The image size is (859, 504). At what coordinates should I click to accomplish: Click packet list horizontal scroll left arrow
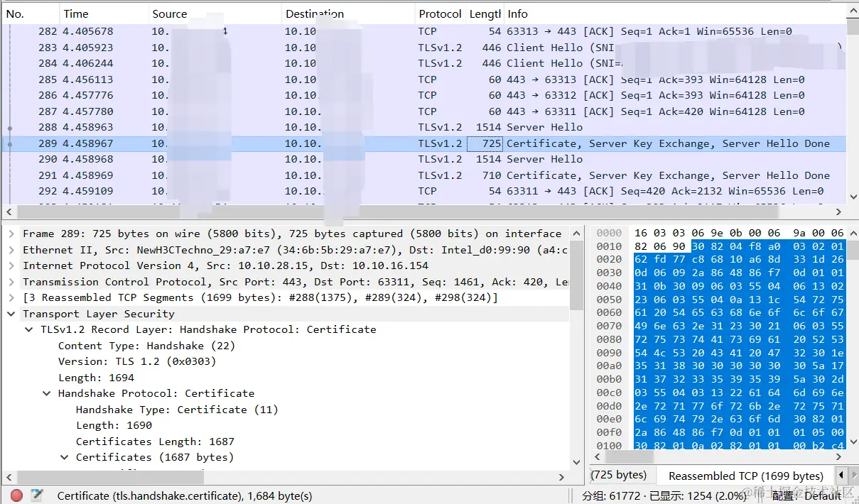click(x=9, y=212)
